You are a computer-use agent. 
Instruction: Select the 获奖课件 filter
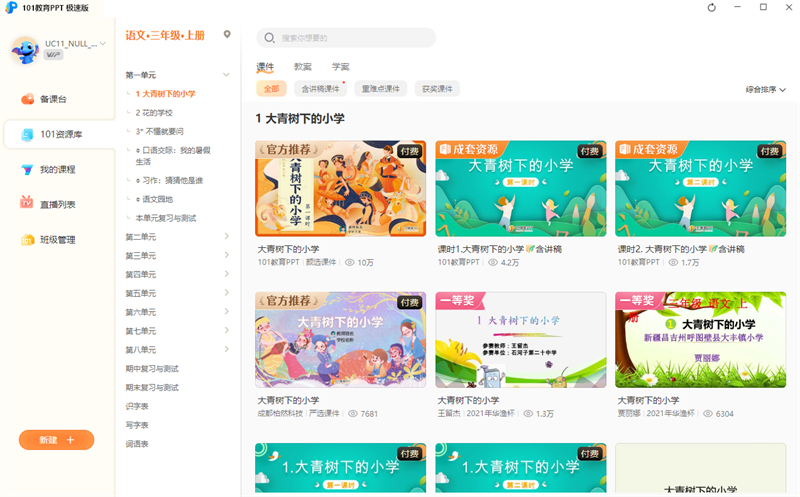[x=437, y=89]
